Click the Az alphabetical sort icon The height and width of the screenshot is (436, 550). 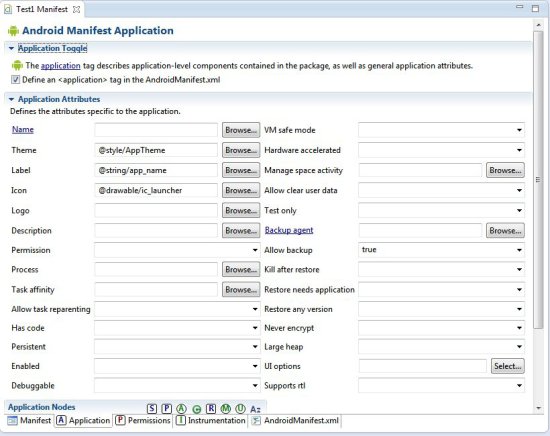point(255,409)
